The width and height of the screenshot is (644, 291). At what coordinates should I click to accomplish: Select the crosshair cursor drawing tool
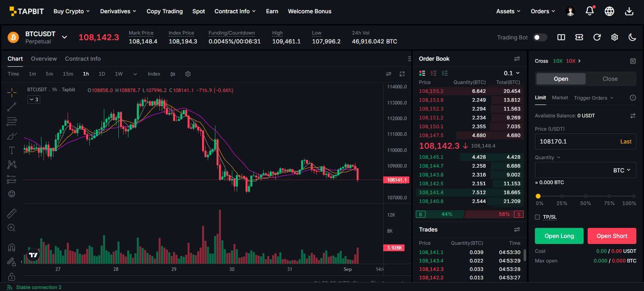(x=12, y=92)
